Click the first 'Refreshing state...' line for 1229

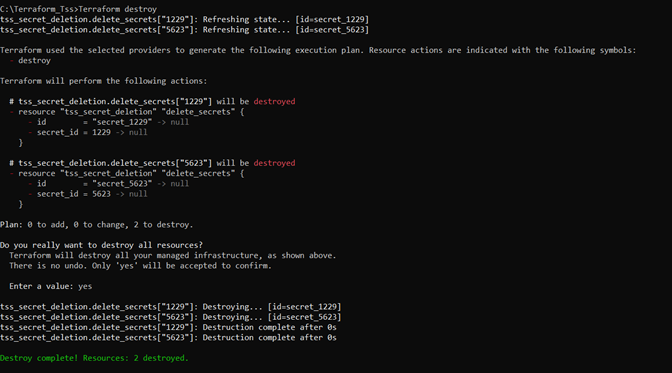(184, 19)
